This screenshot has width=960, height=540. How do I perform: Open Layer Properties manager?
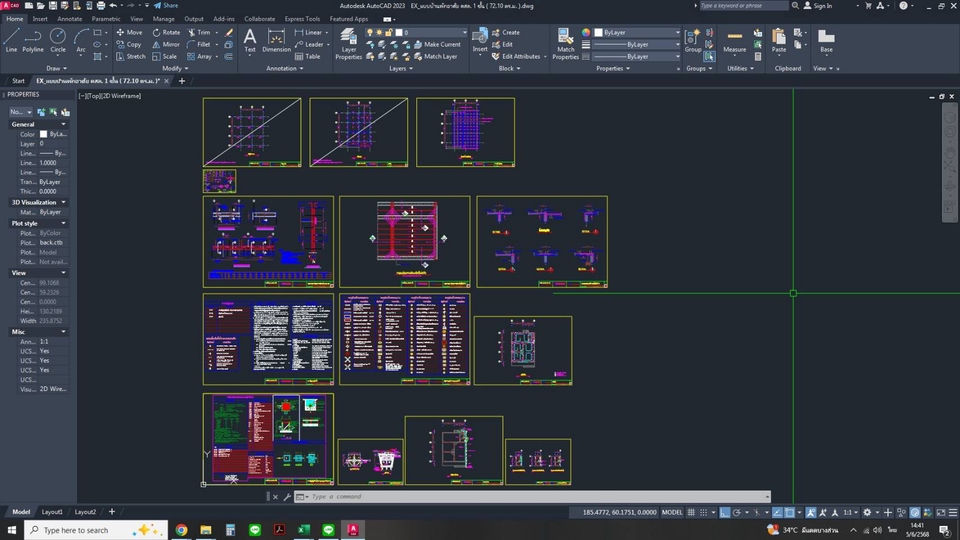tap(348, 43)
